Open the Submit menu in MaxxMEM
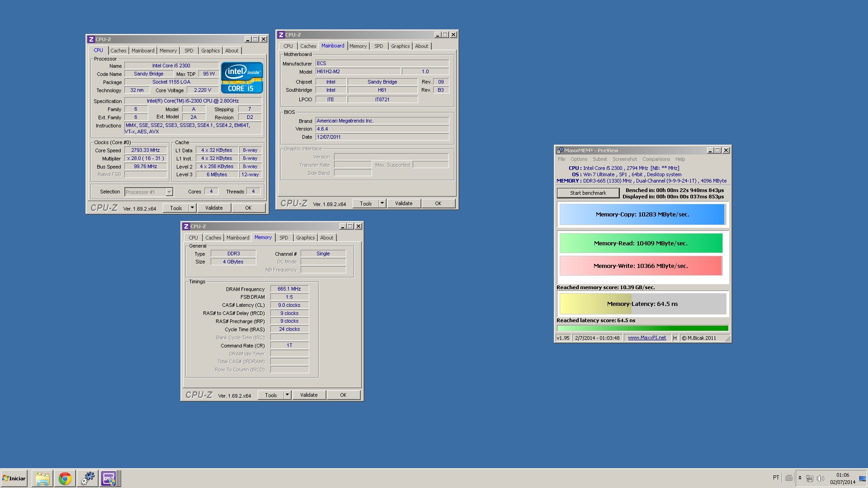 point(600,159)
